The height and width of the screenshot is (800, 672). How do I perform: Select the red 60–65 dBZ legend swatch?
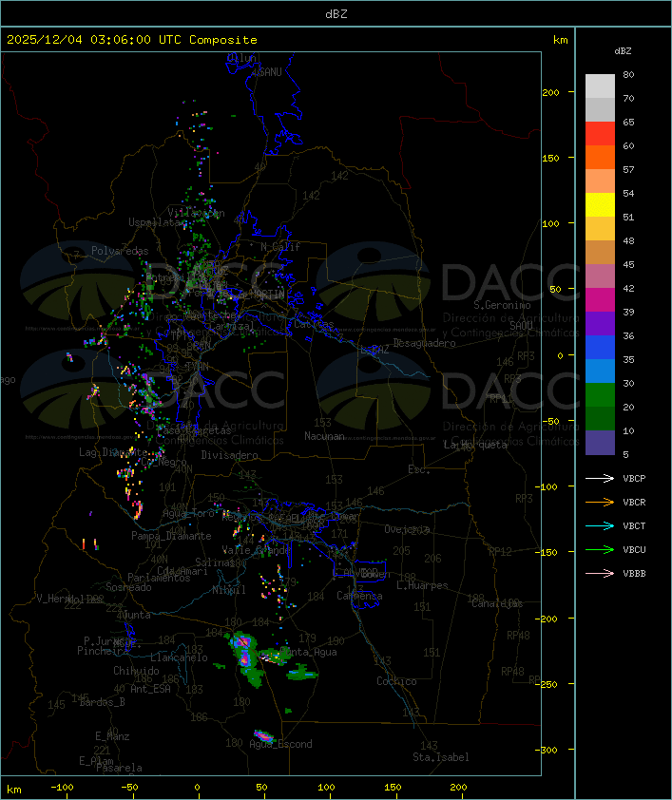(x=600, y=134)
